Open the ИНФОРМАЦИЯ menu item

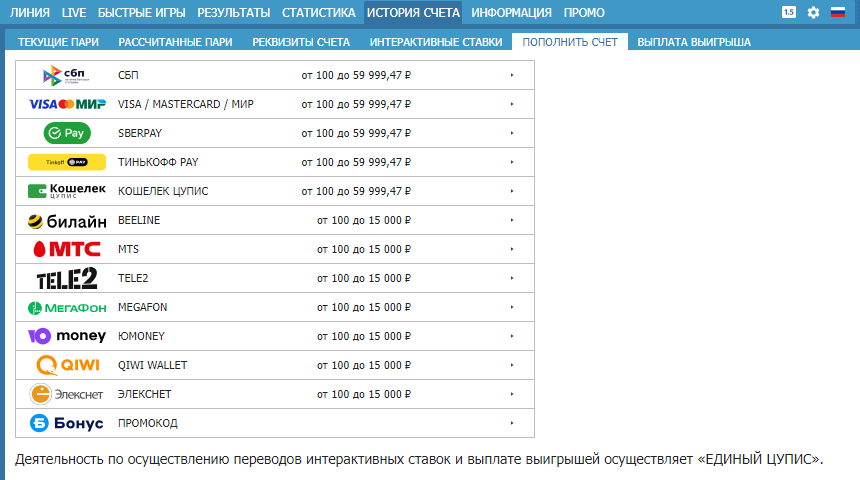pos(511,13)
